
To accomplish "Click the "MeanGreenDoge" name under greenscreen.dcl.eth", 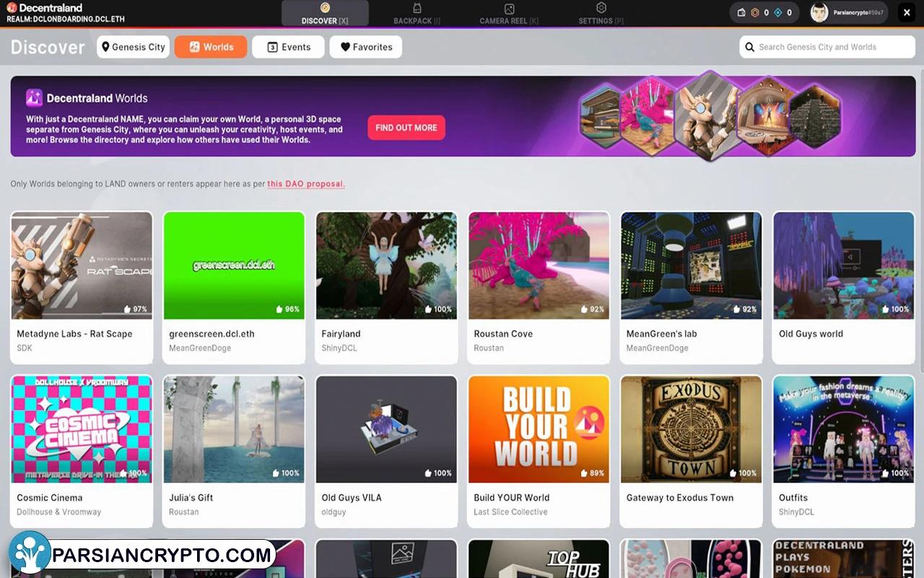I will (x=200, y=348).
